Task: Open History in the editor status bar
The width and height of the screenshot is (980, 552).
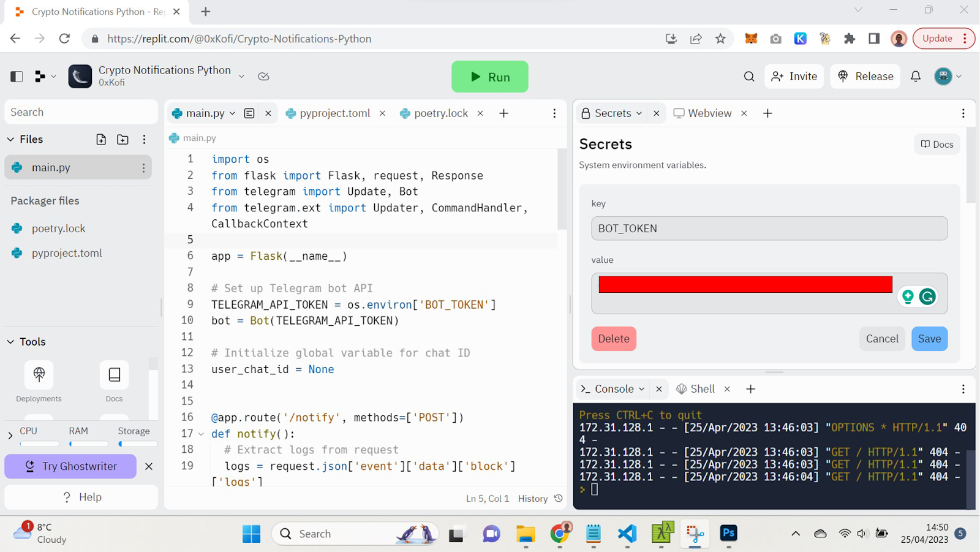Action: tap(540, 499)
